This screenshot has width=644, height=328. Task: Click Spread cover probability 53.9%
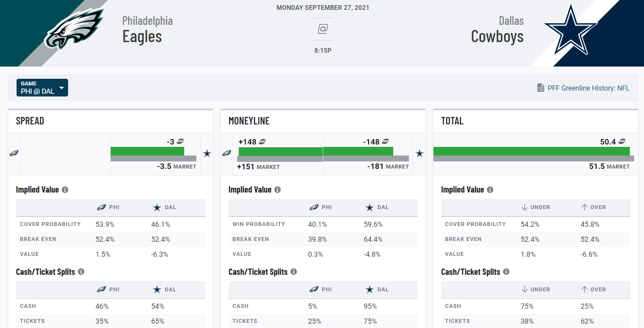(105, 224)
